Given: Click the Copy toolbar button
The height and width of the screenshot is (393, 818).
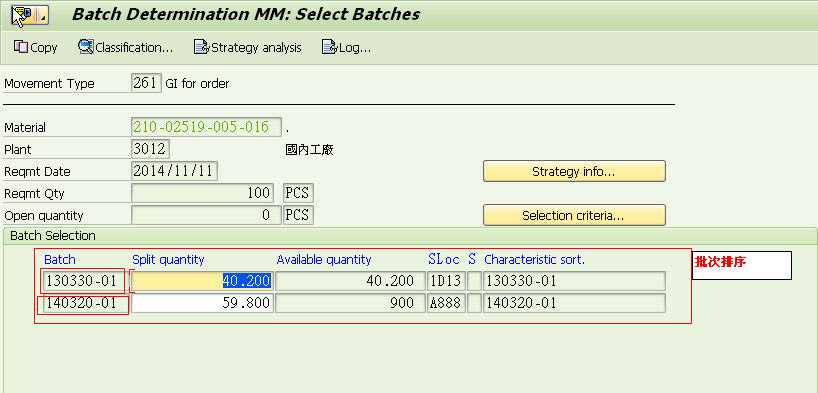Looking at the screenshot, I should [x=35, y=47].
